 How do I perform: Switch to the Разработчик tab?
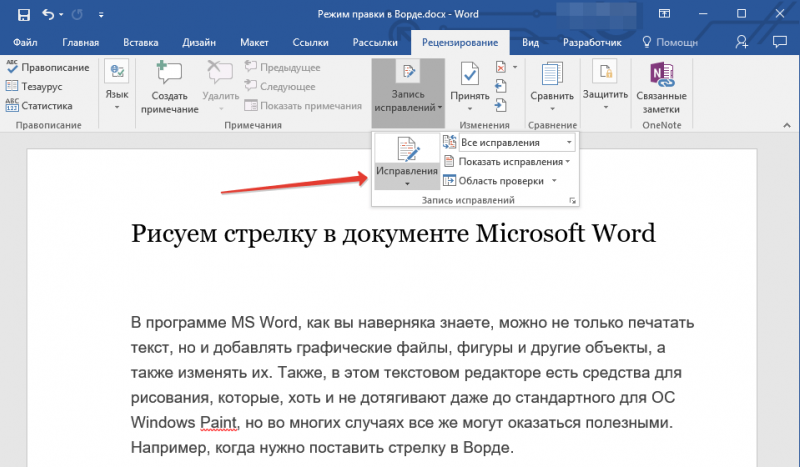(592, 42)
